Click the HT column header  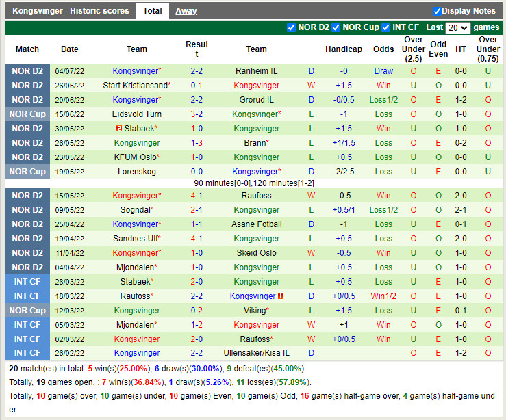point(461,49)
